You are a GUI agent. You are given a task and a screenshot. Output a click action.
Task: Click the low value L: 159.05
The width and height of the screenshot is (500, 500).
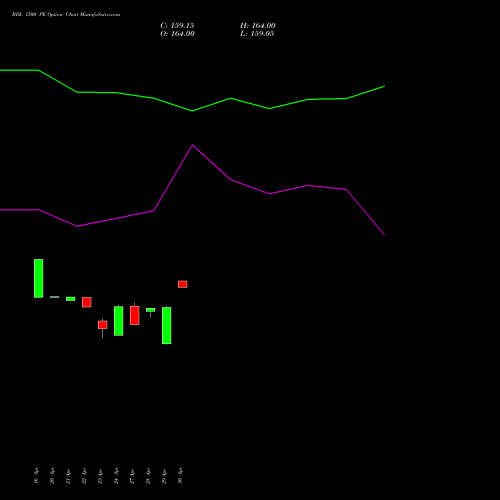click(257, 34)
